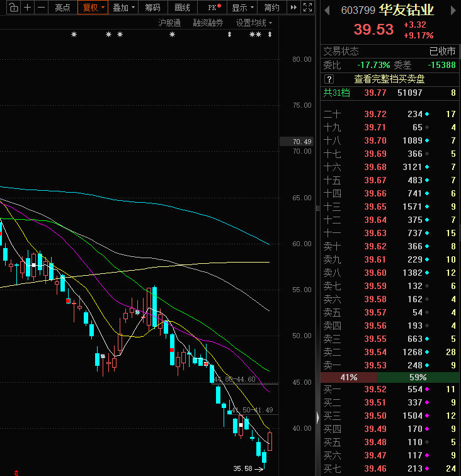Click the 44.80-44.60 gap label
This screenshot has height=476, width=461.
click(x=235, y=379)
